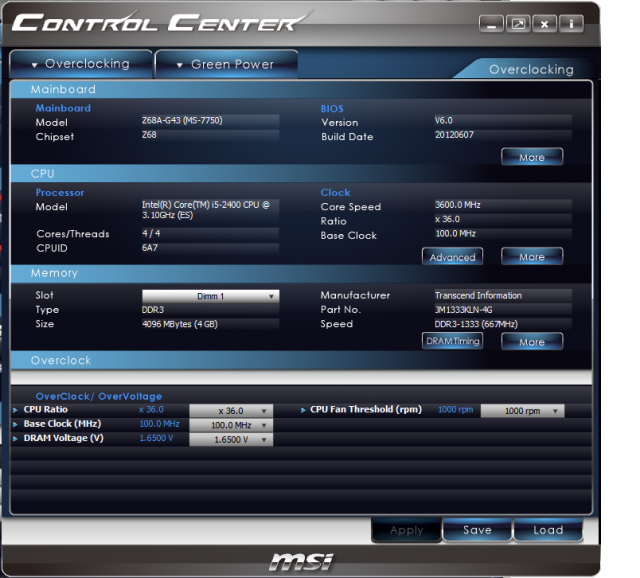
Task: Click the blue current CPU Ratio x 36.0 value
Action: pyautogui.click(x=151, y=409)
